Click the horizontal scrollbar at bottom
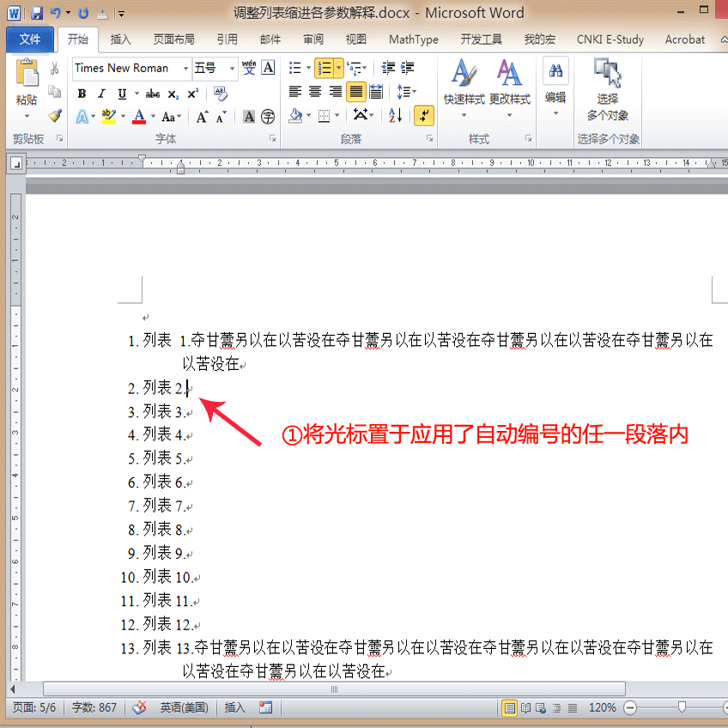 334,689
